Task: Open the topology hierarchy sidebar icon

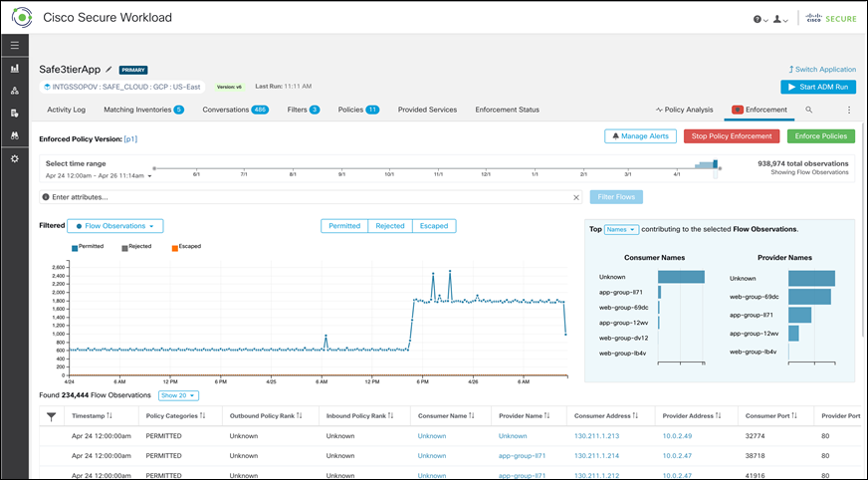Action: click(x=15, y=91)
